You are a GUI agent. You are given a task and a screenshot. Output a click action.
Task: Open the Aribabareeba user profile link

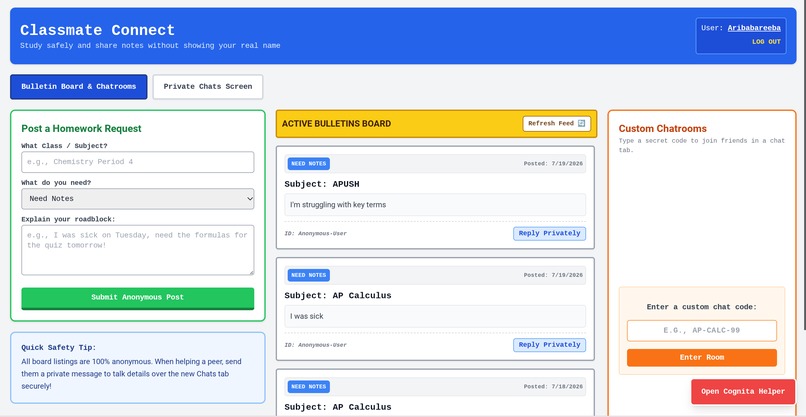754,28
